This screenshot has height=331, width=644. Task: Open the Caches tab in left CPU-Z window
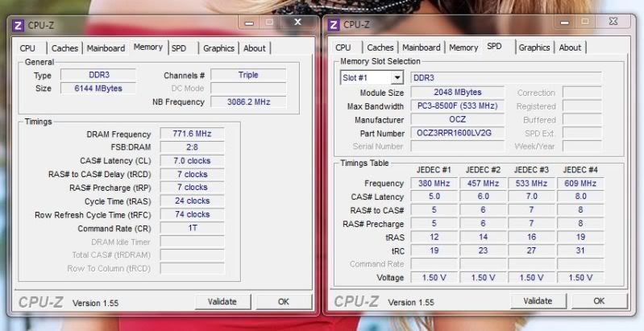point(64,48)
